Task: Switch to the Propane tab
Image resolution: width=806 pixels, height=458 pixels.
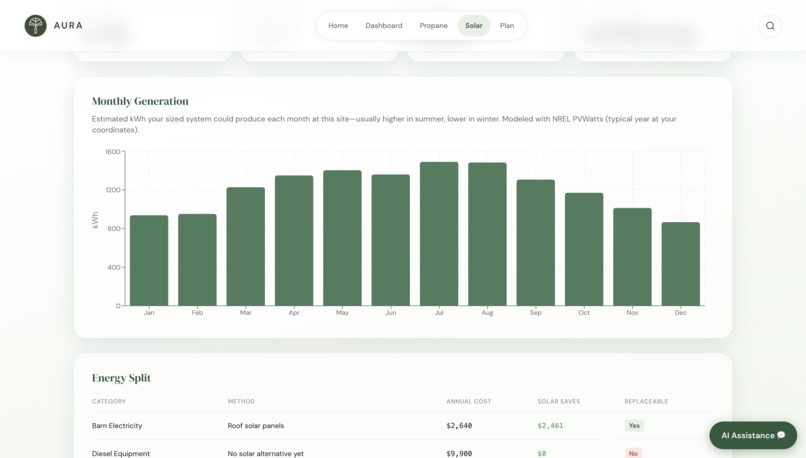Action: [x=433, y=26]
